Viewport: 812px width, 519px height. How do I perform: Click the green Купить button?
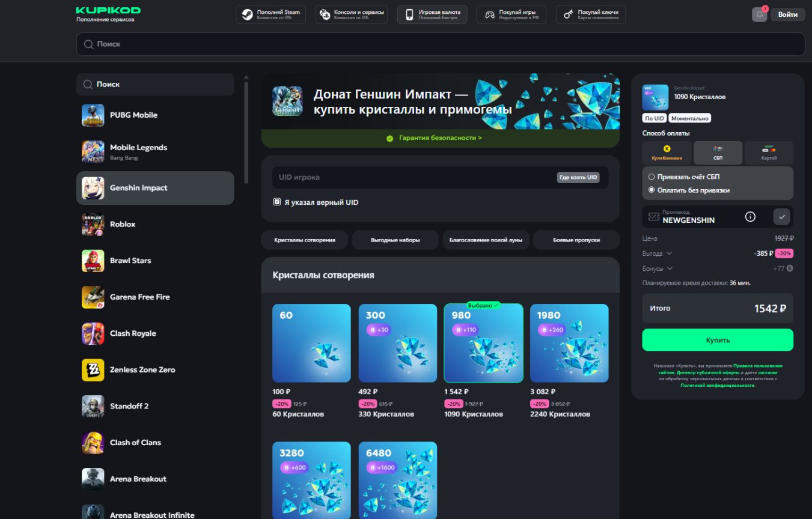click(x=718, y=340)
